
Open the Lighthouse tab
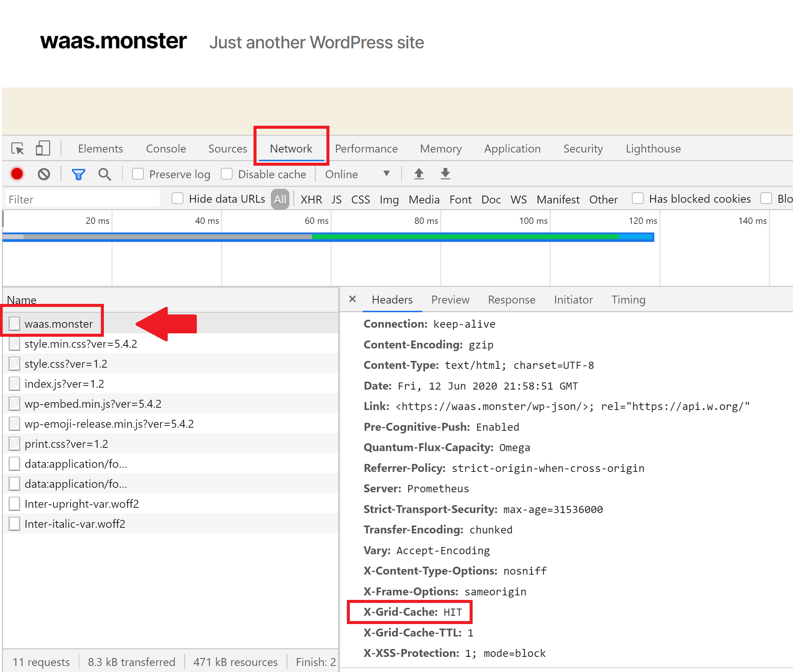tap(653, 149)
